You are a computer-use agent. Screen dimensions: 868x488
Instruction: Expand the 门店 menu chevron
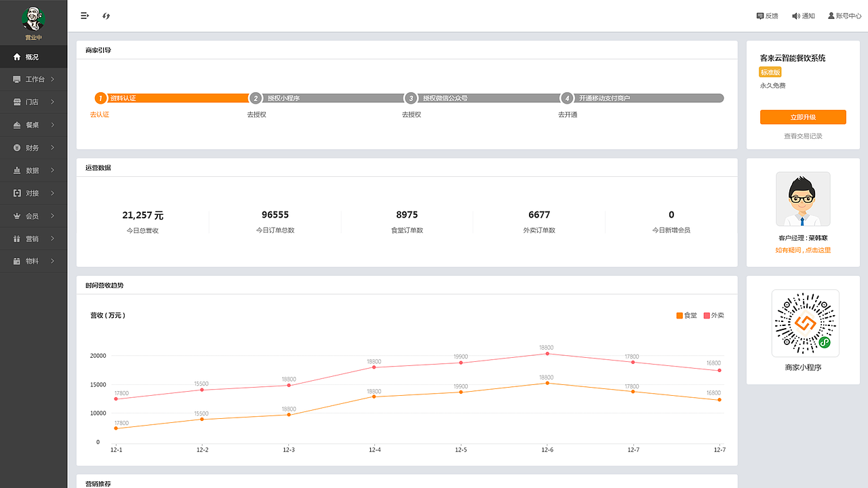click(52, 102)
